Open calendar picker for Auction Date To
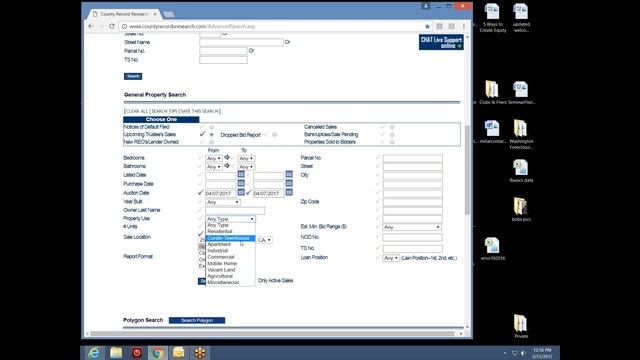The width and height of the screenshot is (640, 360). (289, 192)
